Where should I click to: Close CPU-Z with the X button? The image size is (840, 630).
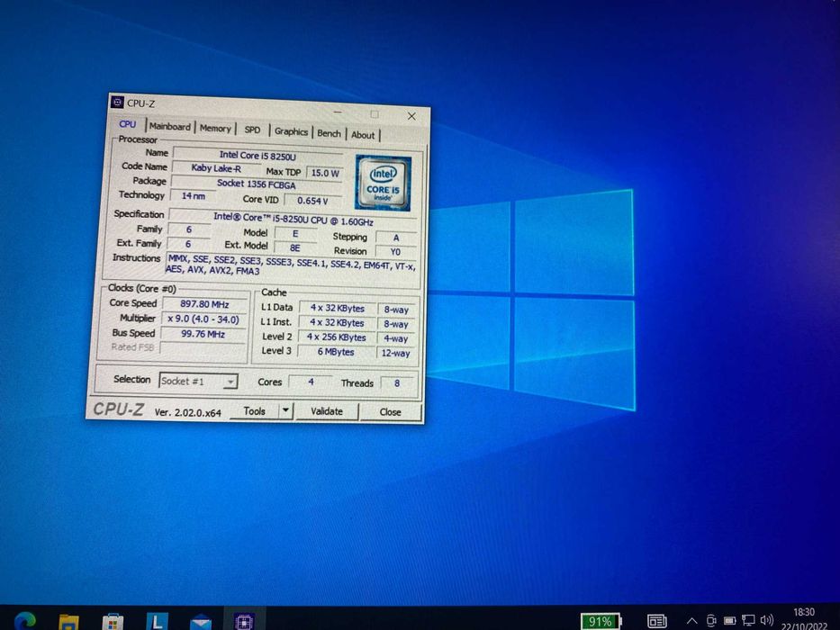(x=411, y=116)
